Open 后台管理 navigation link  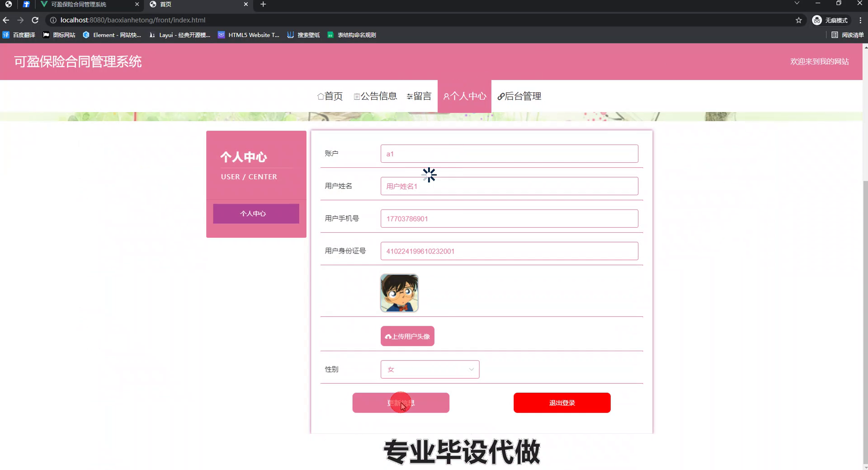(519, 96)
